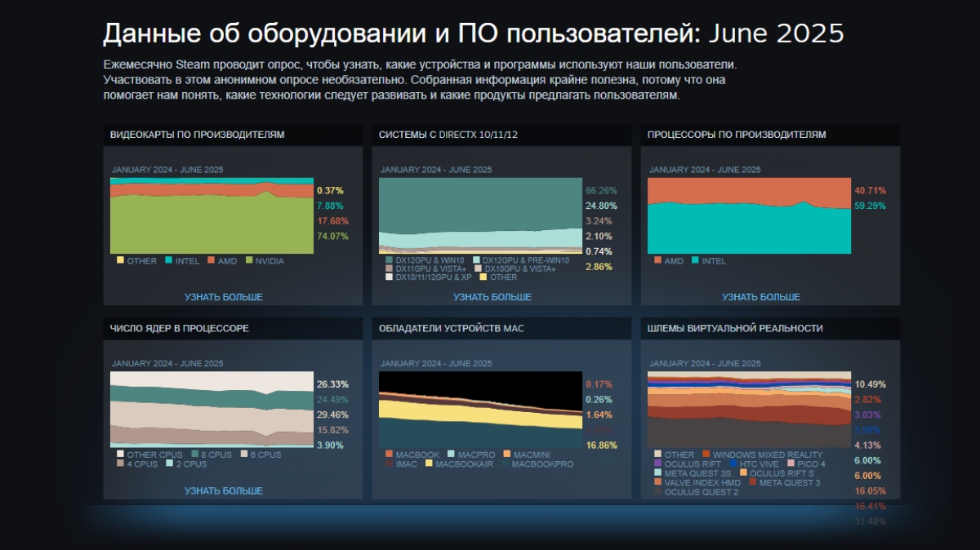Open the ВИДЕОКАРТЫ ПО ПРОИЗВОДИТЕЛЯМ section header
Viewport: 980px width, 550px height.
click(x=196, y=135)
